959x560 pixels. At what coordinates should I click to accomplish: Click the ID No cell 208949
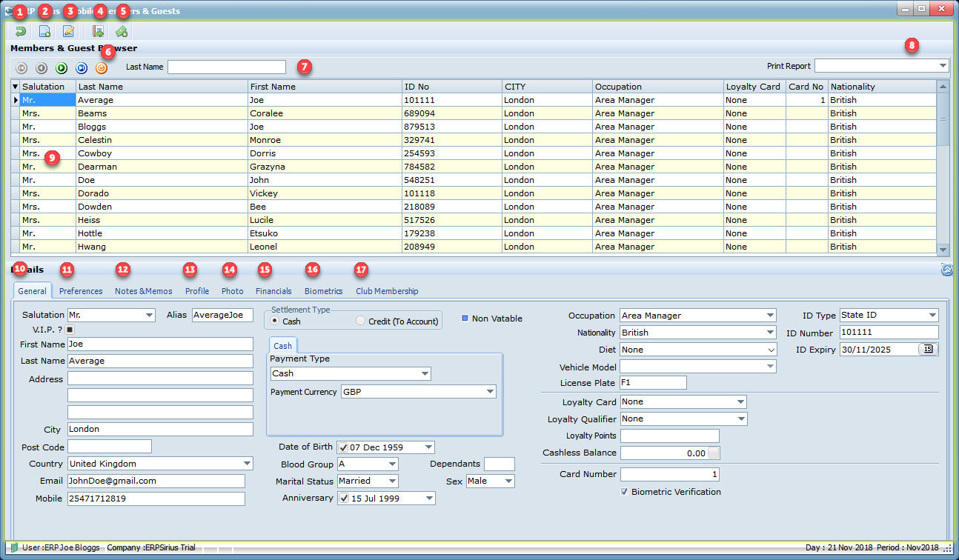coord(451,247)
